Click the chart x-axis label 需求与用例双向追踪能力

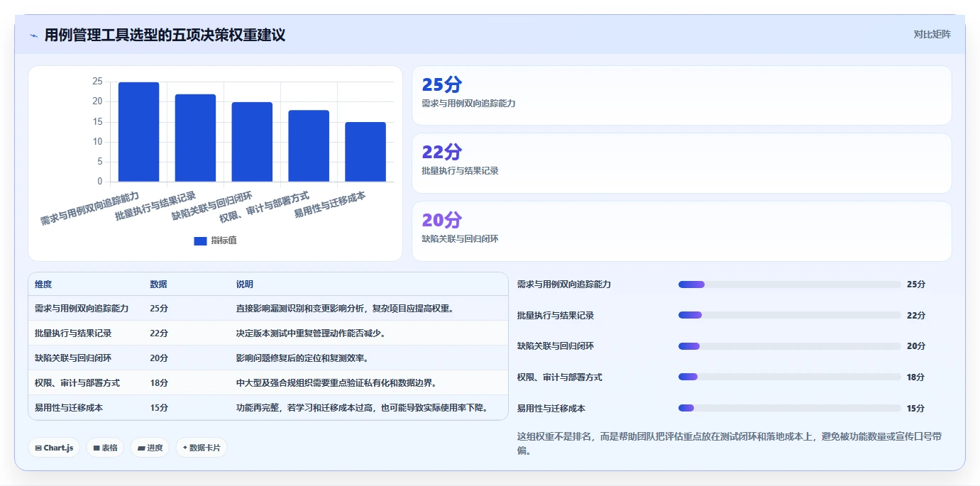pyautogui.click(x=90, y=208)
